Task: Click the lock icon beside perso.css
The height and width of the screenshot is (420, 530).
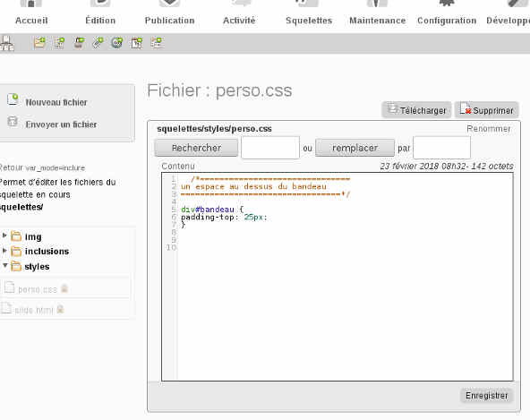Action: click(64, 288)
